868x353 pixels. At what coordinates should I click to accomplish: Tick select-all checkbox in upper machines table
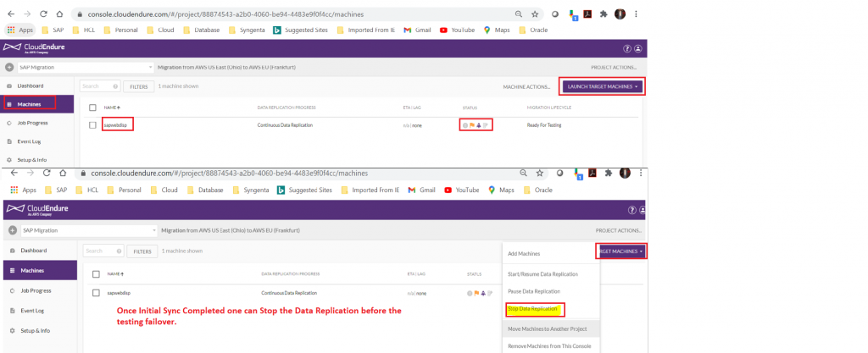[x=92, y=108]
